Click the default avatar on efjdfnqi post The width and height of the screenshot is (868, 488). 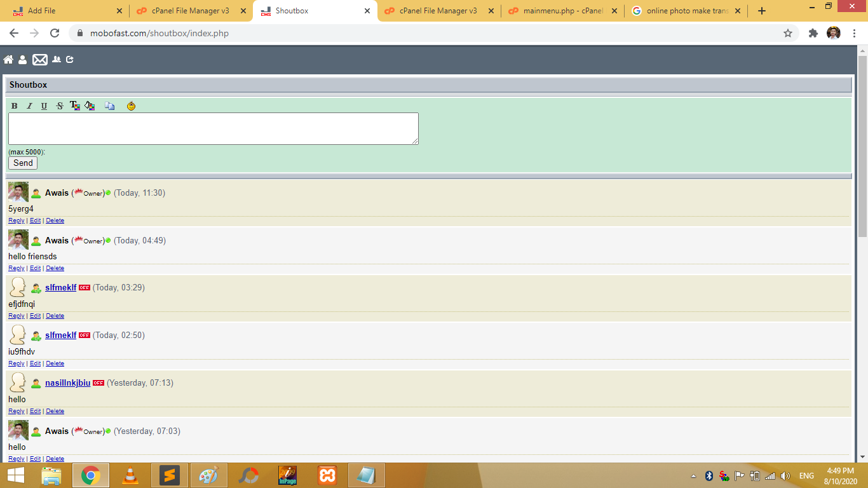pos(18,287)
